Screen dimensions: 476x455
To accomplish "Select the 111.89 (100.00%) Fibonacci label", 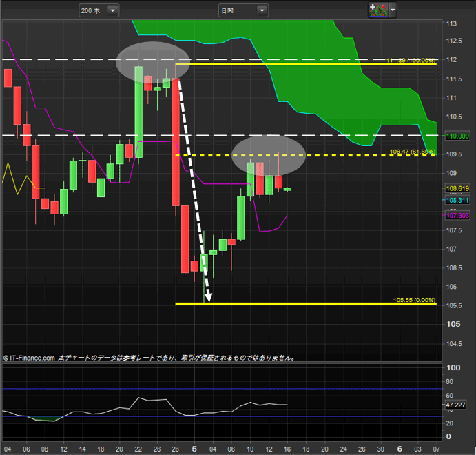I will pyautogui.click(x=411, y=61).
